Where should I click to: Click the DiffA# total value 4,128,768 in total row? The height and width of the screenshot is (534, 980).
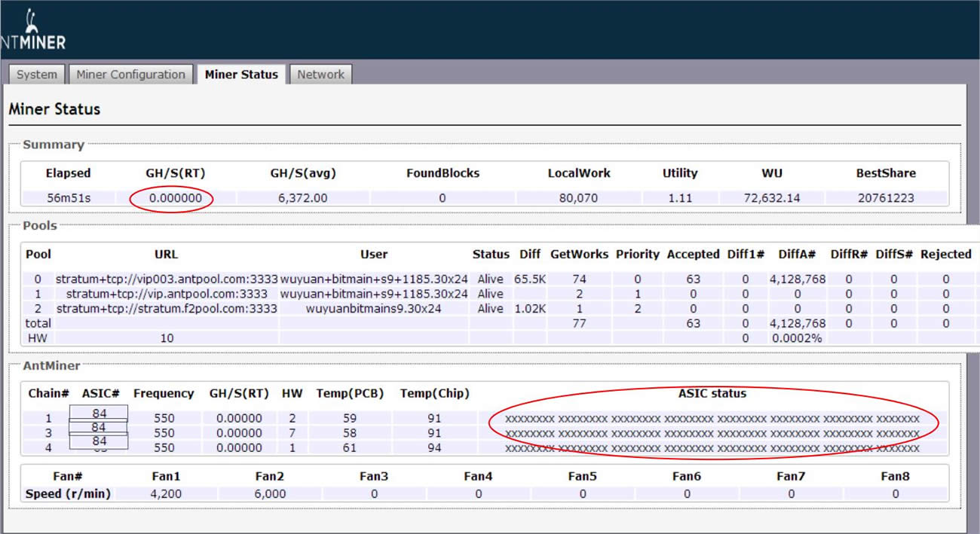coord(798,323)
